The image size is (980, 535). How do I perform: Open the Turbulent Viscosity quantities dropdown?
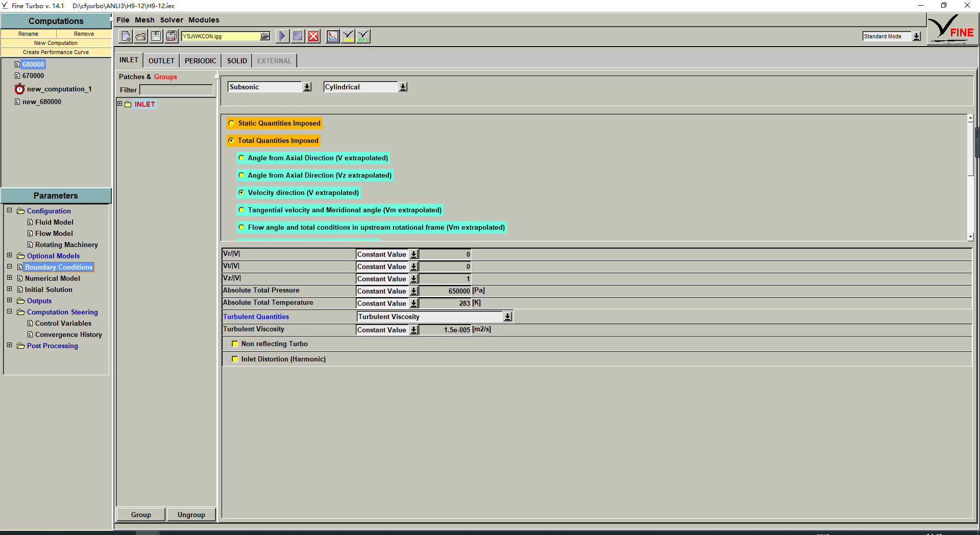(507, 317)
